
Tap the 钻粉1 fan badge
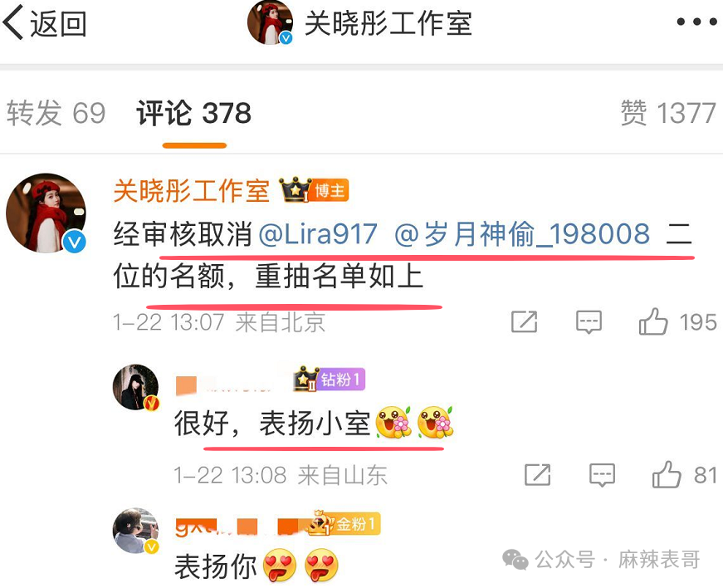pos(330,380)
